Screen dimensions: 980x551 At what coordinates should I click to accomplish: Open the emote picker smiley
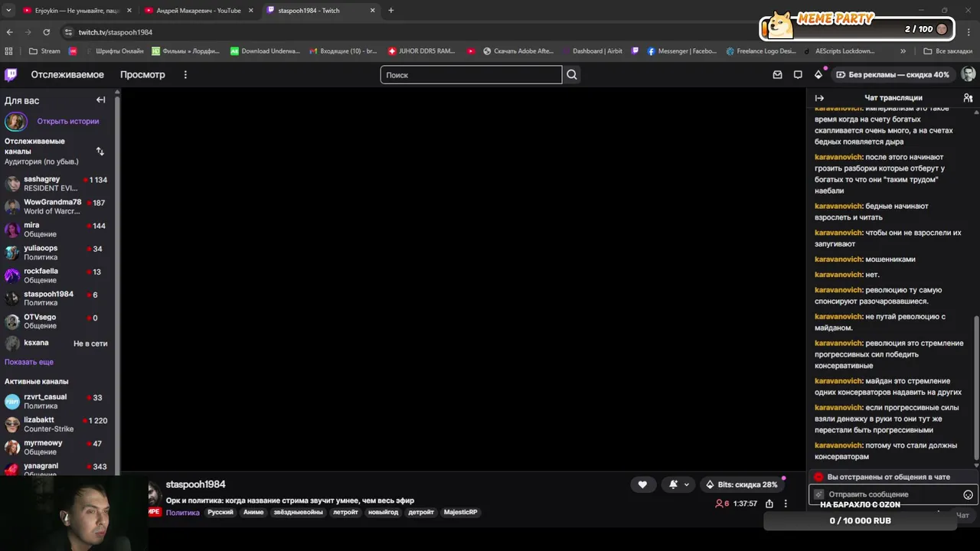[x=968, y=495]
